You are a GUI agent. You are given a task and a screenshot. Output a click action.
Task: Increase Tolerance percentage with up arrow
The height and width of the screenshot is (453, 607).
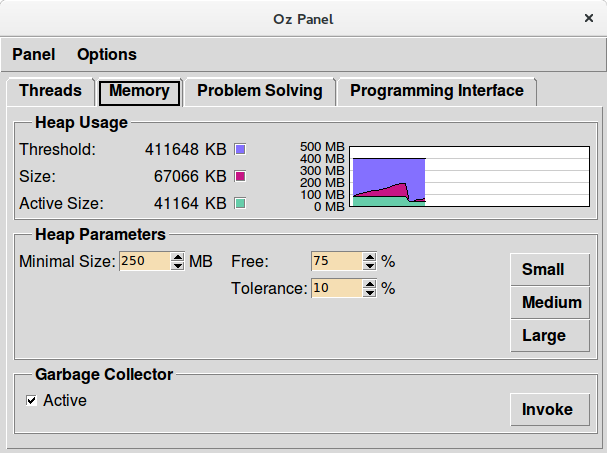pos(369,284)
